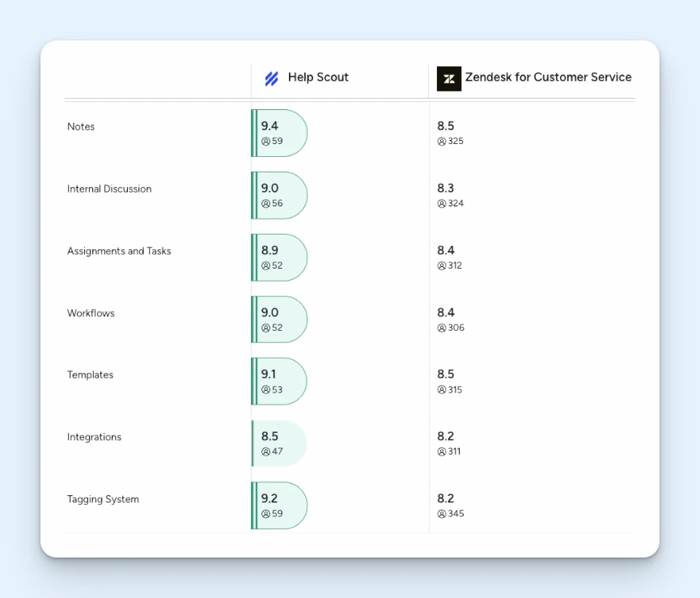Click the Workflows row label

pos(91,313)
